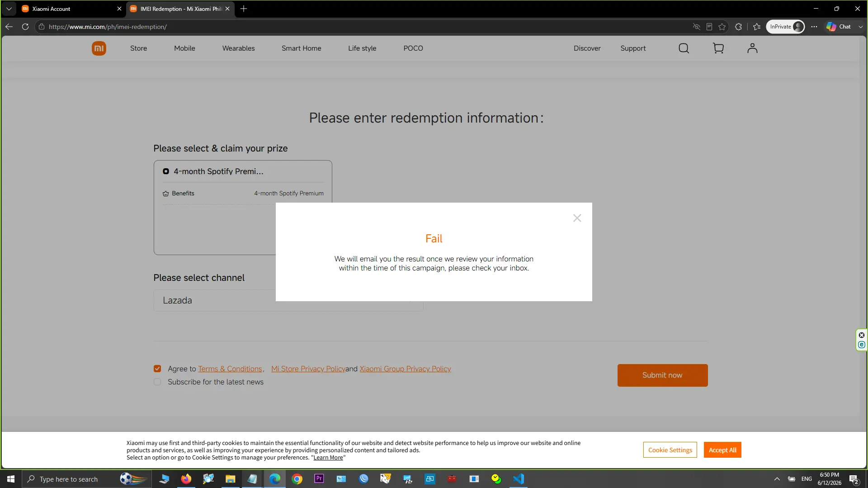Open a new browser tab
This screenshot has height=488, width=868.
244,9
